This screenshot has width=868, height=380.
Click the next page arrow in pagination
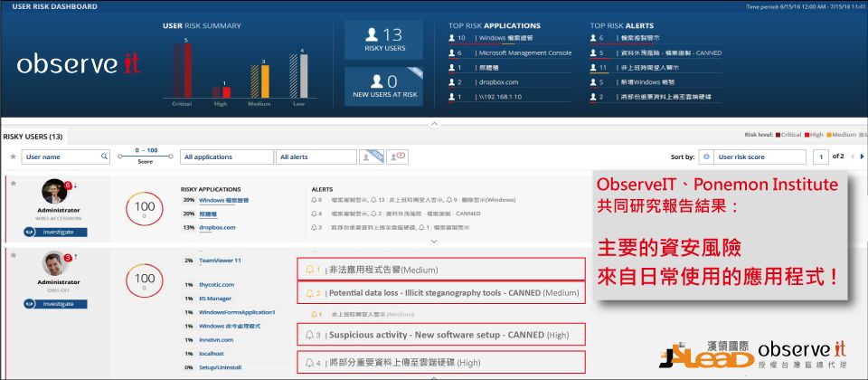coord(862,157)
